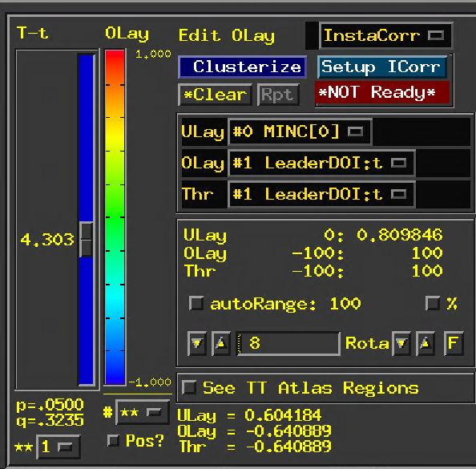Viewport: 476px width, 469px height.
Task: Click the OLay rainbow color bar
Action: tap(115, 217)
